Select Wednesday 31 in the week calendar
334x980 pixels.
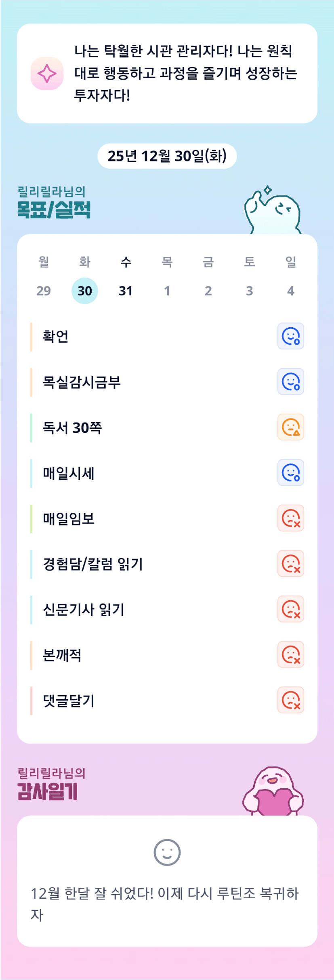[x=126, y=290]
